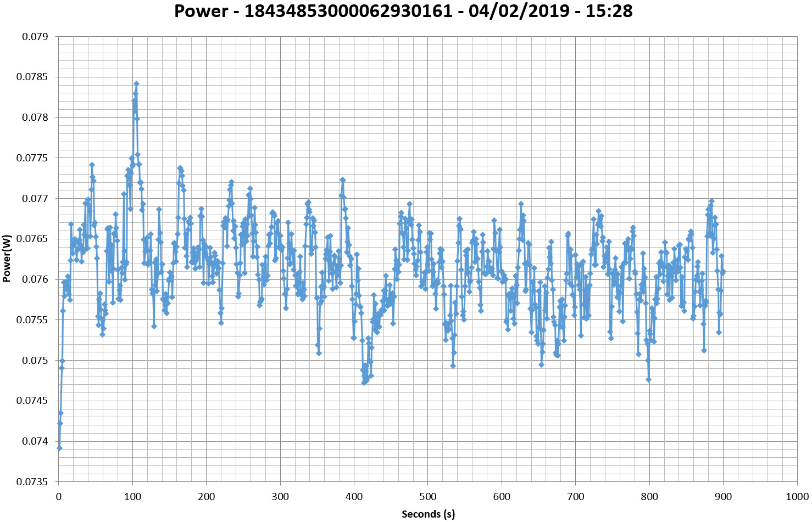Image resolution: width=812 pixels, height=522 pixels.
Task: Click the 0.077 y-axis tick label
Action: (x=35, y=199)
